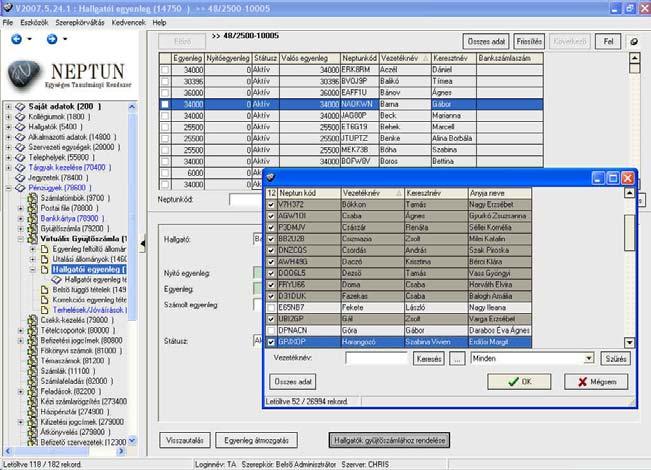Click Hallgatók gyűjtőszámlához rendelése button
This screenshot has width=651, height=470.
click(389, 440)
